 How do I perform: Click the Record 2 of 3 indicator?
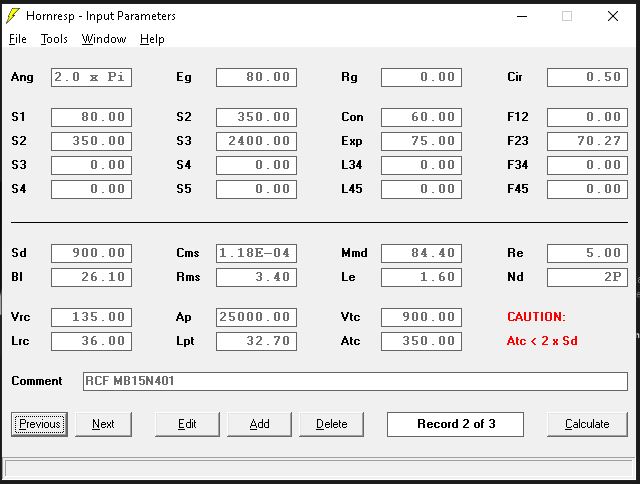click(x=456, y=424)
